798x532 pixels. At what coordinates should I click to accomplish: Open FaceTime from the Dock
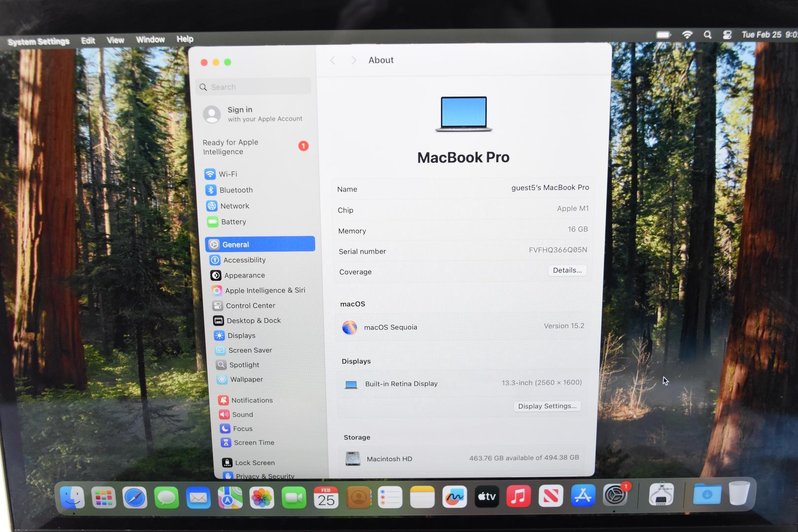click(294, 499)
